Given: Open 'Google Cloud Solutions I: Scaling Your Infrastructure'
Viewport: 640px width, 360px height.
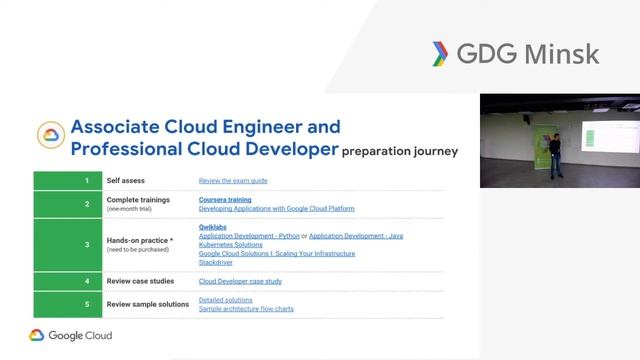Looking at the screenshot, I should point(277,253).
